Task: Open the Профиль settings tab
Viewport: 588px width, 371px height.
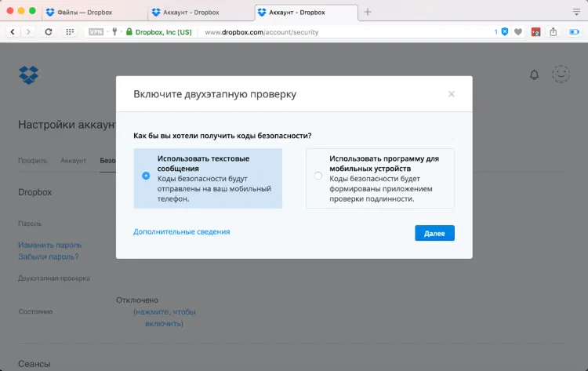Action: tap(33, 161)
